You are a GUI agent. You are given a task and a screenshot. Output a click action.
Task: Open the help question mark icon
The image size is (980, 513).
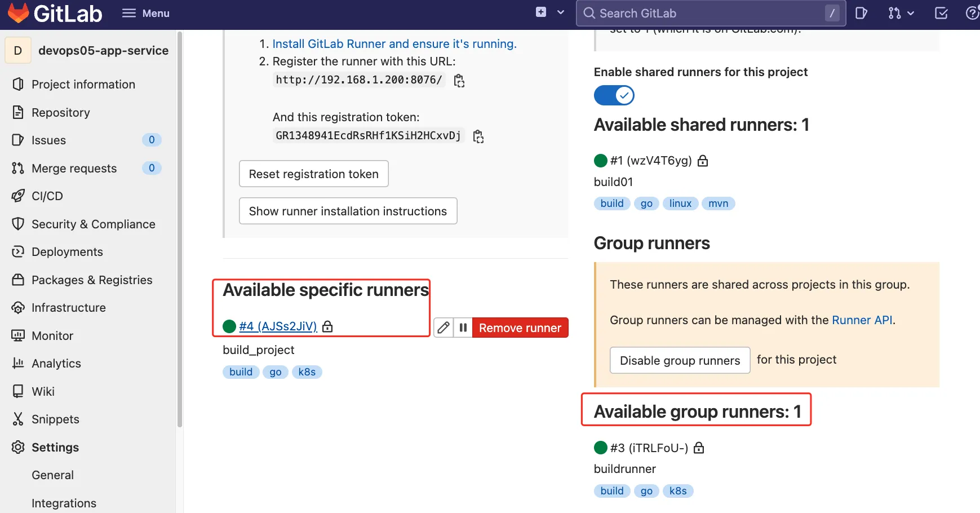pos(973,13)
